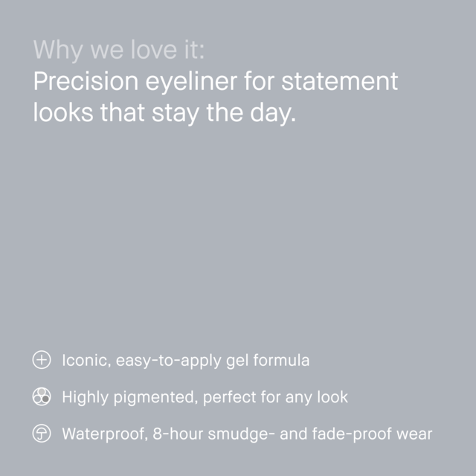Image resolution: width=476 pixels, height=476 pixels.
Task: Click the word "Waterproof"
Action: tap(105, 434)
